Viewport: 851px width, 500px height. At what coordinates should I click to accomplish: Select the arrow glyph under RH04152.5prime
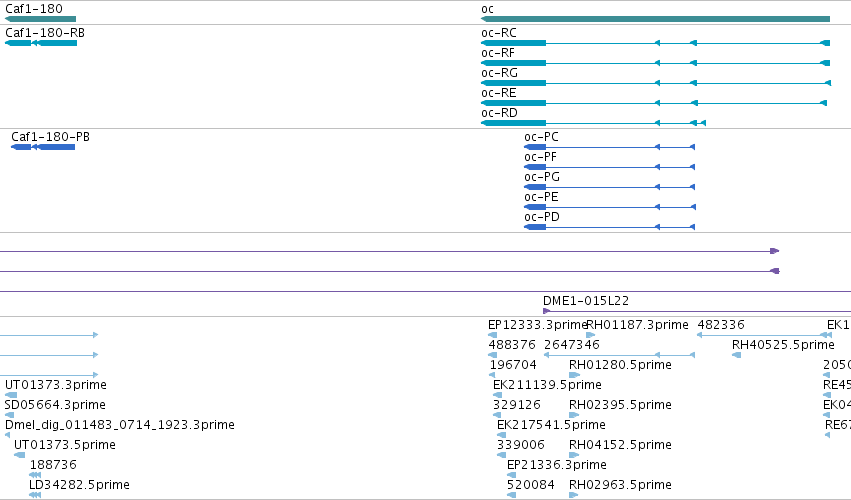tap(574, 455)
